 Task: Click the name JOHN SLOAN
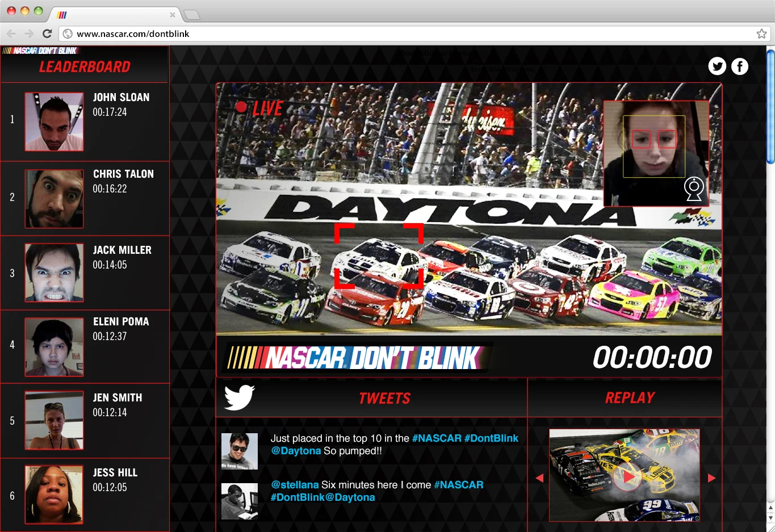tap(122, 98)
